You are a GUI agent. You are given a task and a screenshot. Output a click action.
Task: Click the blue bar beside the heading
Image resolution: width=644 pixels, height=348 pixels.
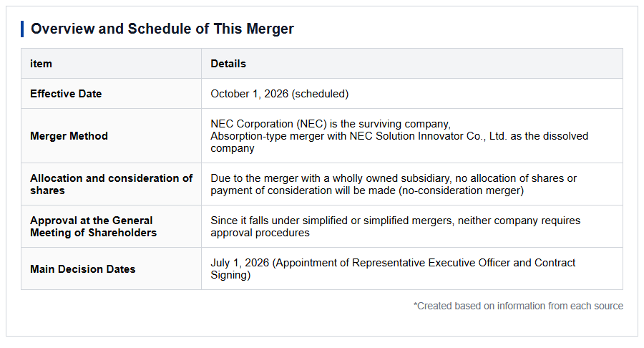[x=22, y=29]
